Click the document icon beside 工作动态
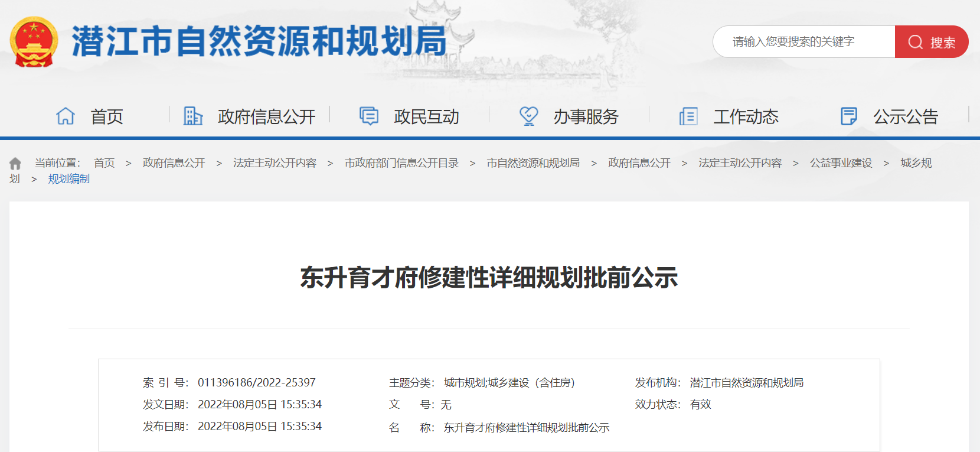 [x=688, y=116]
